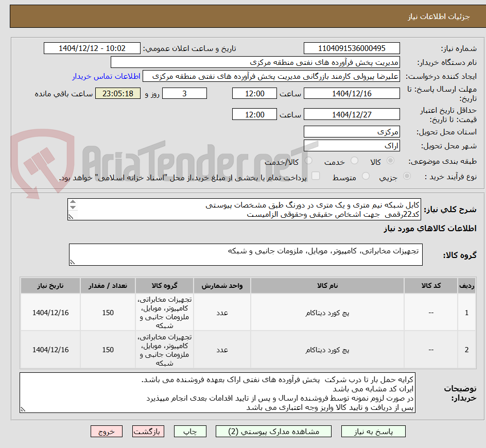
Task: Click the 'بازگشت' back button
Action: (x=148, y=431)
